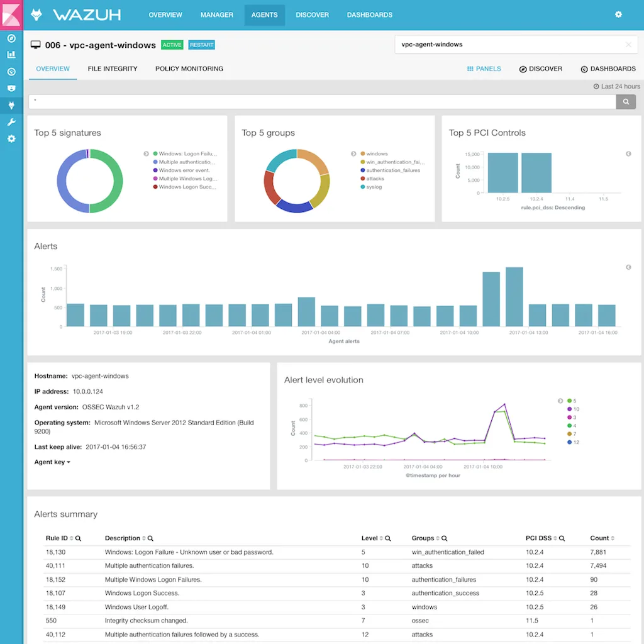Filter Description column magnifier icon
Image resolution: width=644 pixels, height=644 pixels.
(x=150, y=538)
